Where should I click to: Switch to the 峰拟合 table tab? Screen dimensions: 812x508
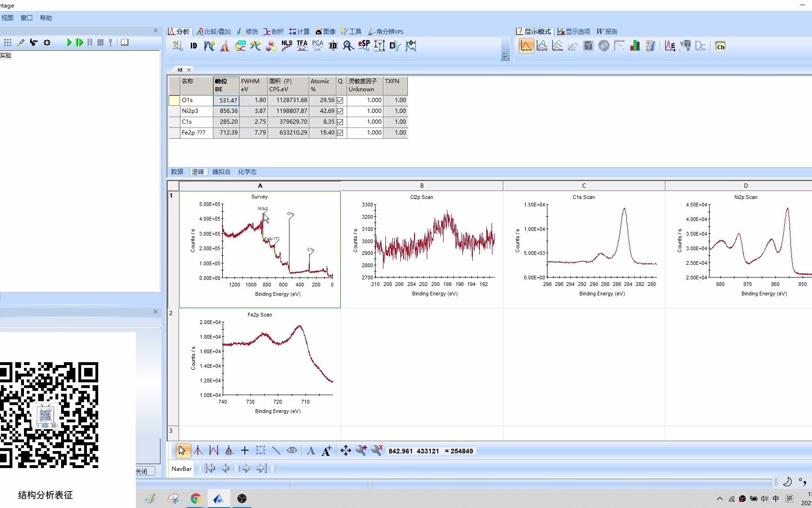(221, 172)
